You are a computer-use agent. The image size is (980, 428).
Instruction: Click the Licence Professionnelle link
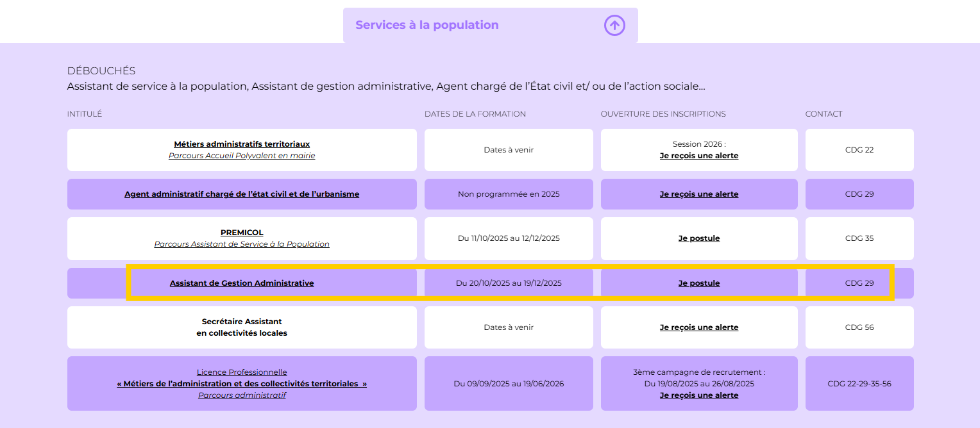[x=242, y=372]
